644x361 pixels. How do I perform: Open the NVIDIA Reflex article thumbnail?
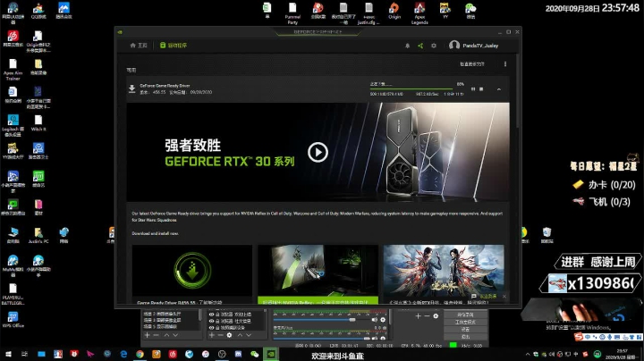tap(318, 271)
